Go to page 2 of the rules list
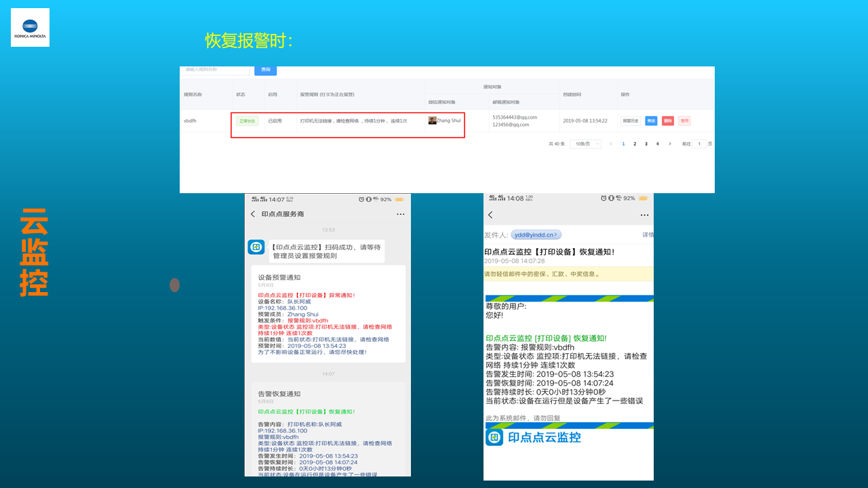Viewport: 868px width, 488px height. pos(635,144)
